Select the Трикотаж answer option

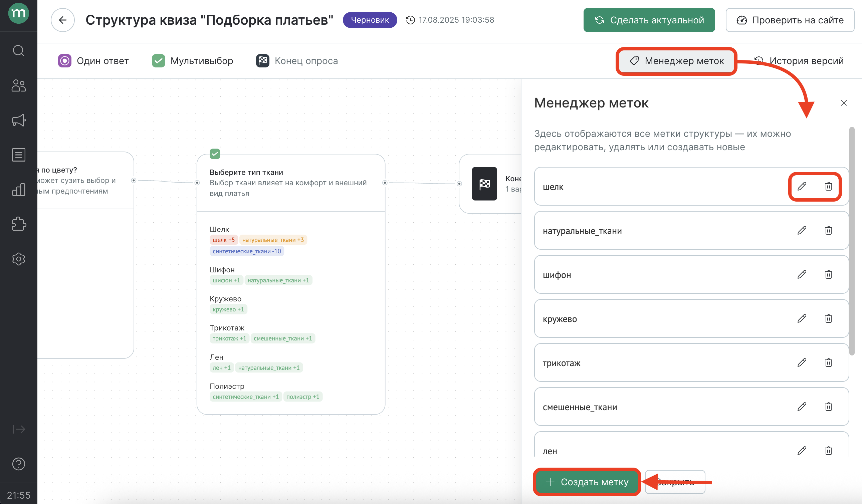227,328
